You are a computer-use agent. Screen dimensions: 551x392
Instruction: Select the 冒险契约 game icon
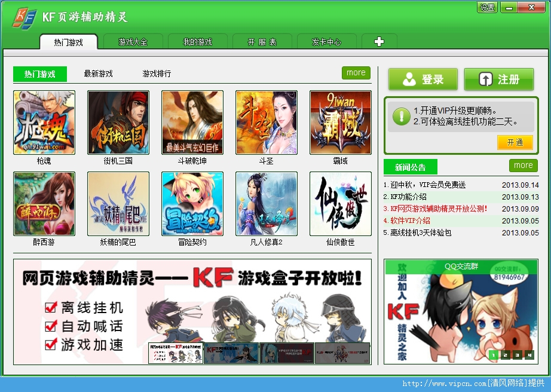[x=192, y=204]
